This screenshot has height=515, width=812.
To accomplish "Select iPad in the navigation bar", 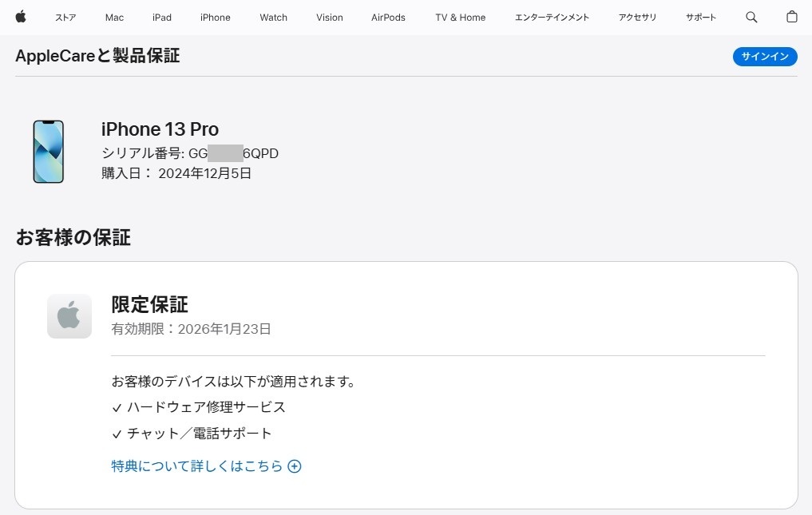I will [x=162, y=18].
